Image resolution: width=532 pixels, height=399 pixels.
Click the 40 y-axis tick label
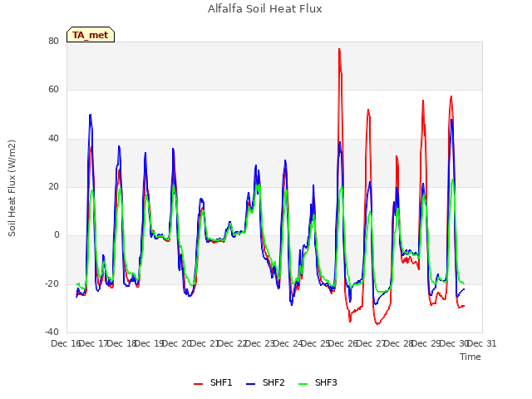point(53,138)
